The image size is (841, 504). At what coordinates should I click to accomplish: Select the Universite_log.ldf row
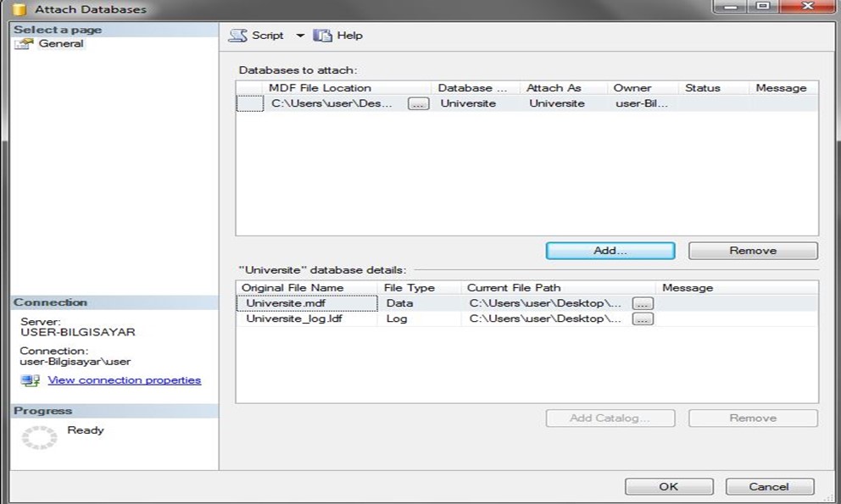pos(300,319)
